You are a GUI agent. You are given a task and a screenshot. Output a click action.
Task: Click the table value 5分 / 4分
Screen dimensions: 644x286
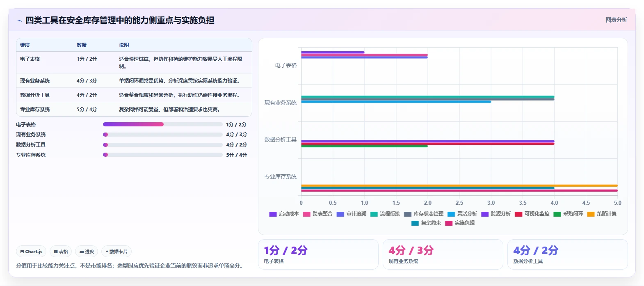point(87,110)
